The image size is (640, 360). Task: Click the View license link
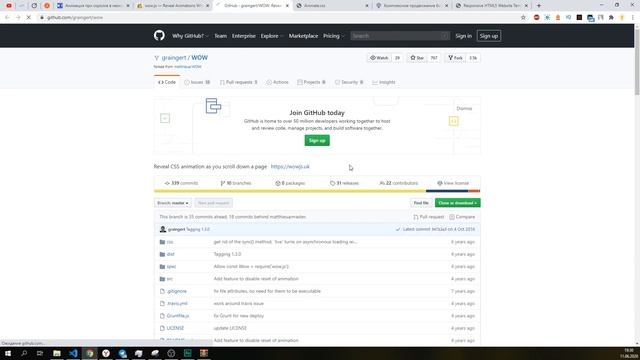(x=453, y=183)
